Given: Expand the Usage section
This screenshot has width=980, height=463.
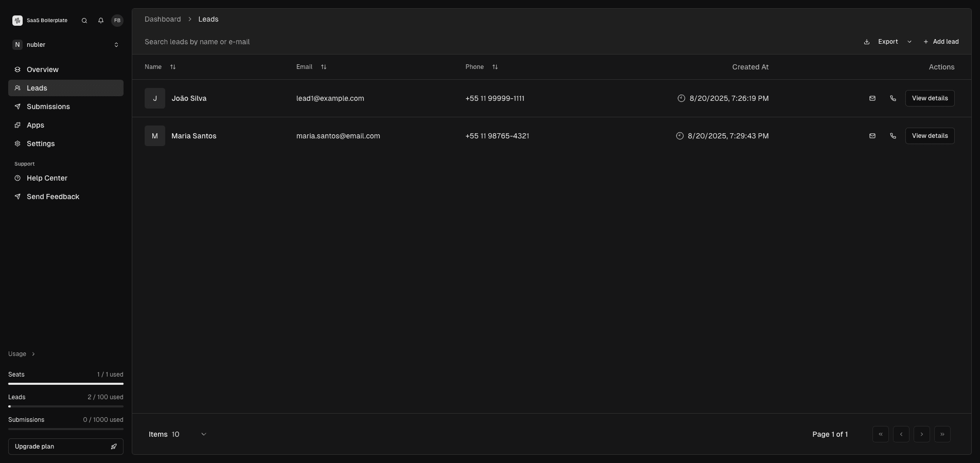Looking at the screenshot, I should tap(22, 354).
